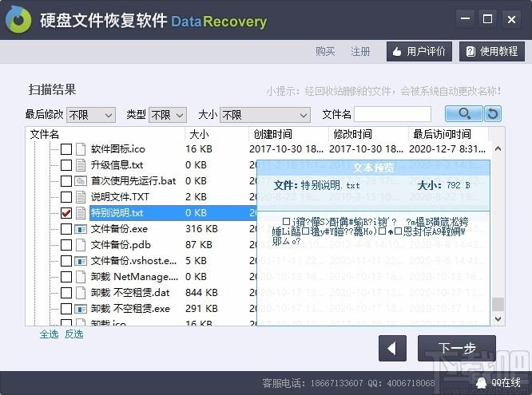Click the QQ online penguin icon
Image resolution: width=532 pixels, height=395 pixels.
(x=481, y=383)
